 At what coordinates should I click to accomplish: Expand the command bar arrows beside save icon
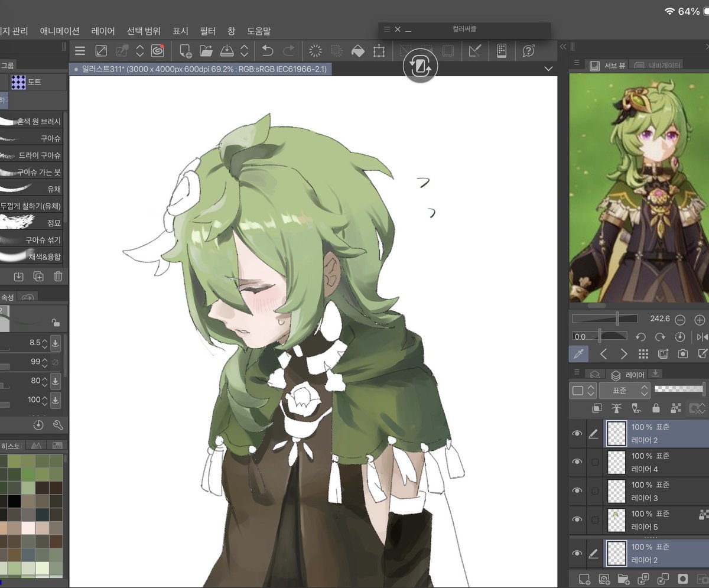point(244,51)
